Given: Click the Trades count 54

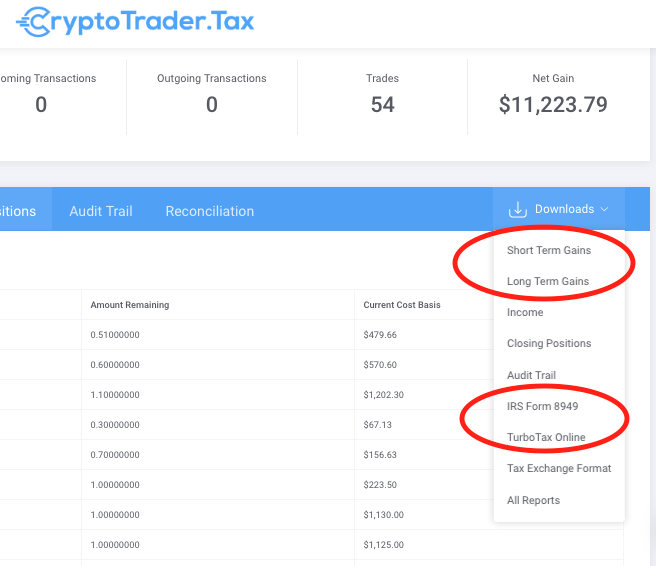Looking at the screenshot, I should pos(382,105).
